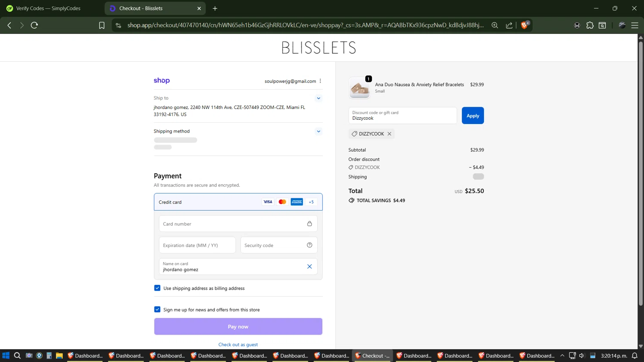Share this page via share icon
The height and width of the screenshot is (362, 644).
coord(509,25)
